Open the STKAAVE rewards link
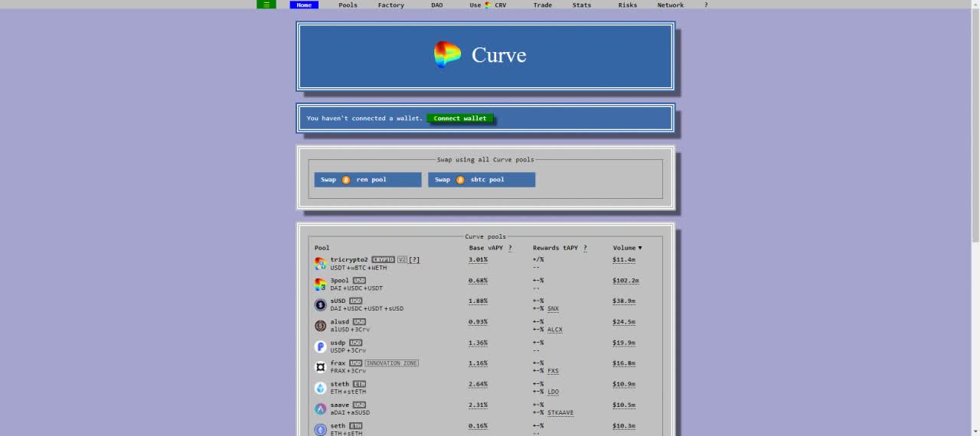 (560, 412)
